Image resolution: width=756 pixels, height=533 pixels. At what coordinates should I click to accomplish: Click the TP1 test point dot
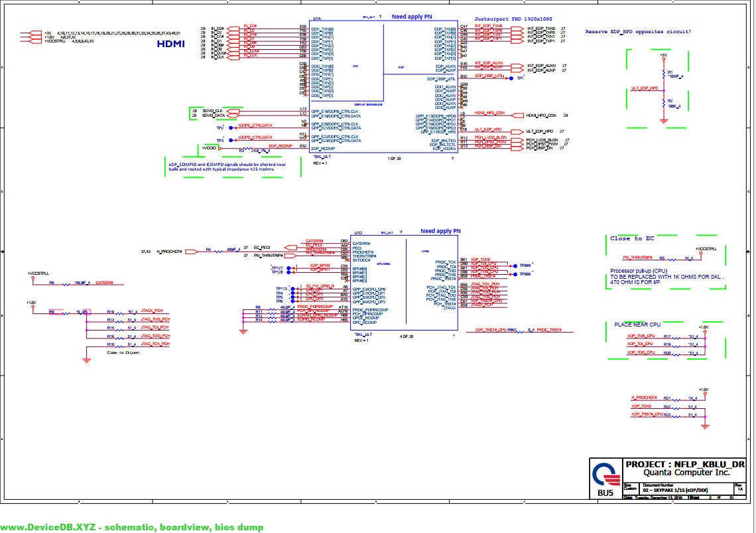511,78
